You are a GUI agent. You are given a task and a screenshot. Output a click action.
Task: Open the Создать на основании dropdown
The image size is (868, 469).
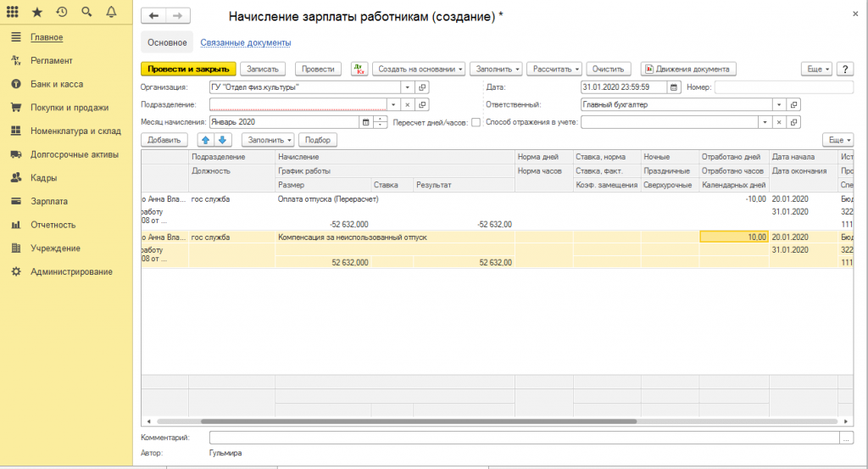(419, 69)
